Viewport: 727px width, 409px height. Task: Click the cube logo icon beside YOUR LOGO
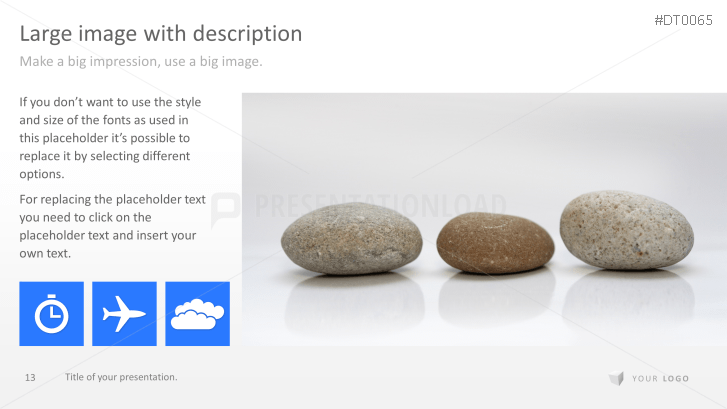[617, 378]
